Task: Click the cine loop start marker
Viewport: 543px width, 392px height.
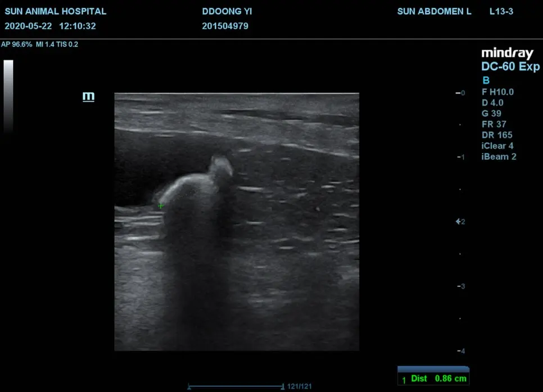Action: (x=189, y=387)
